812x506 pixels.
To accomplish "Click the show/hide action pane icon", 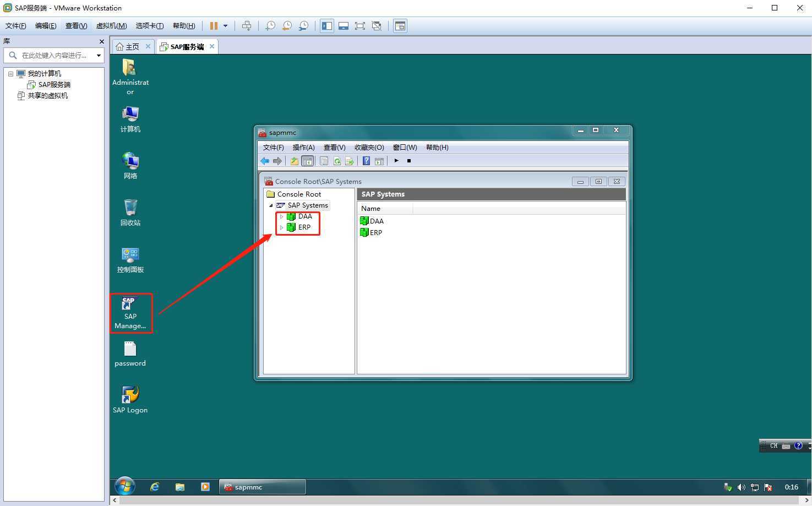I will pos(379,161).
